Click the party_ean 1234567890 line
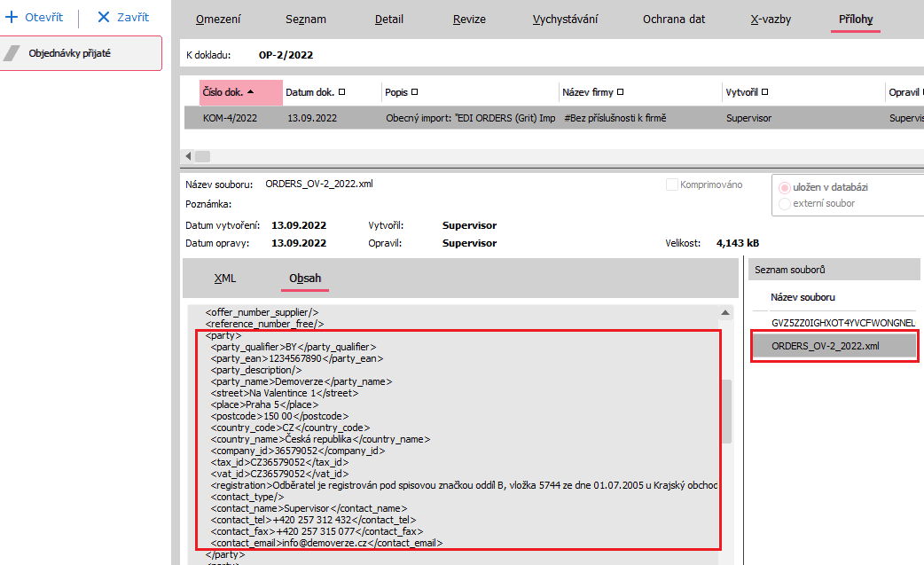924x565 pixels. [x=296, y=358]
